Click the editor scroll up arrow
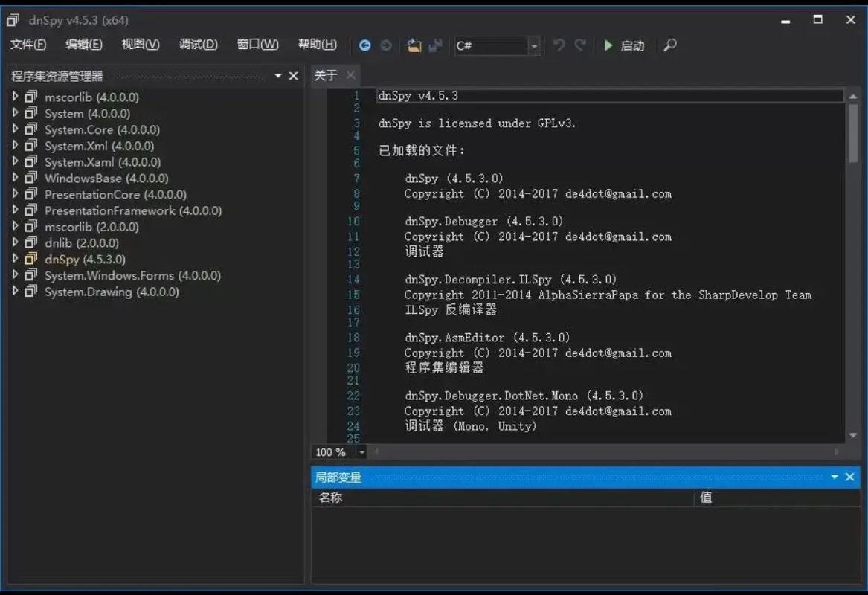Image resolution: width=868 pixels, height=595 pixels. click(853, 96)
